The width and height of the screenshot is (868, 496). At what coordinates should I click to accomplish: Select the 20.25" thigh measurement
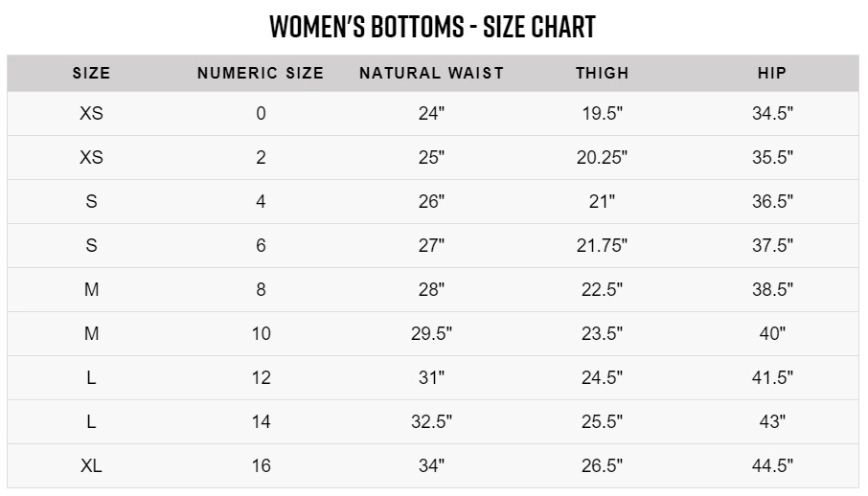(602, 158)
